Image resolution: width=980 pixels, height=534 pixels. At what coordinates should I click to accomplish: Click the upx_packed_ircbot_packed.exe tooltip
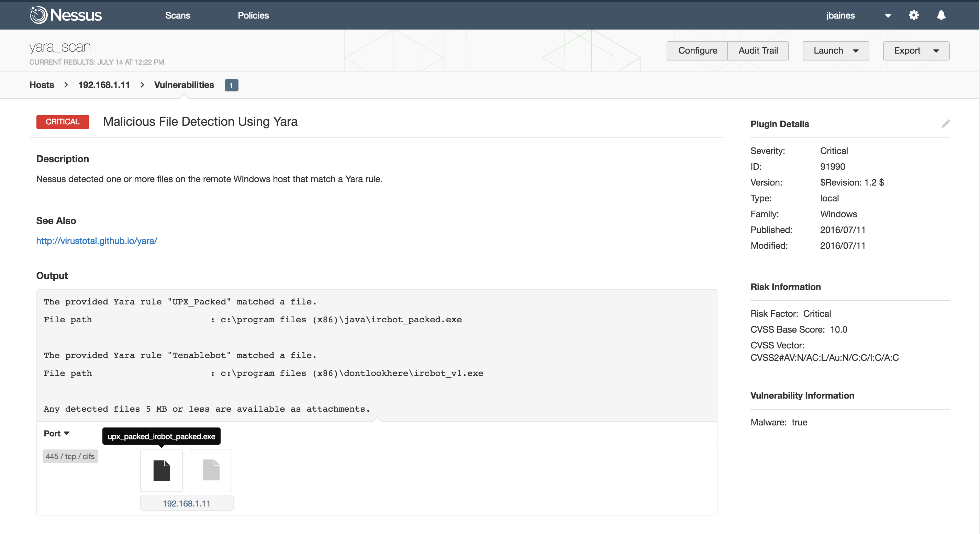161,436
